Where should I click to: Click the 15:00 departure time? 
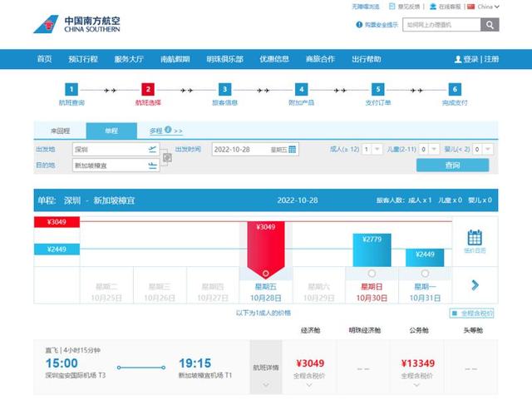point(62,363)
